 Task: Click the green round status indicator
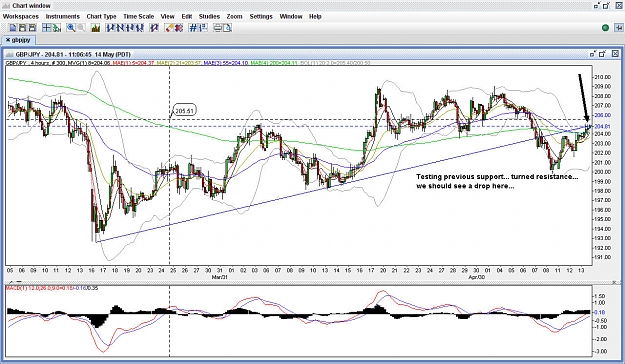(x=605, y=28)
